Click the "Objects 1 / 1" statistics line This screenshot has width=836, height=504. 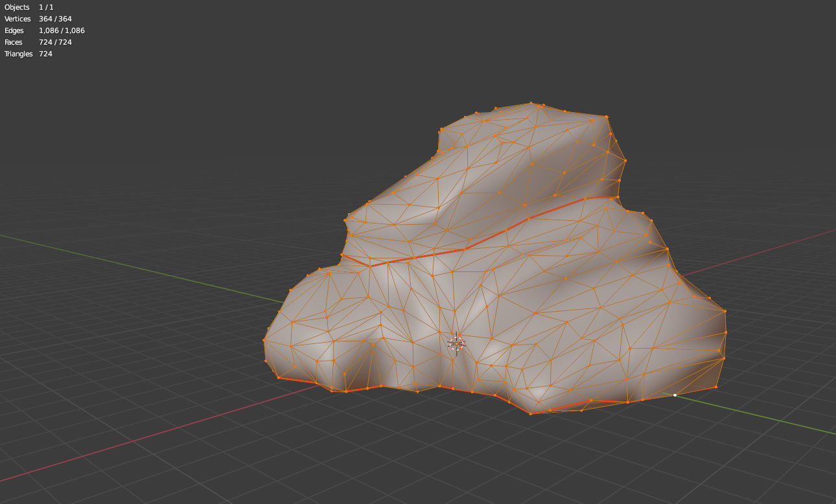[x=29, y=7]
